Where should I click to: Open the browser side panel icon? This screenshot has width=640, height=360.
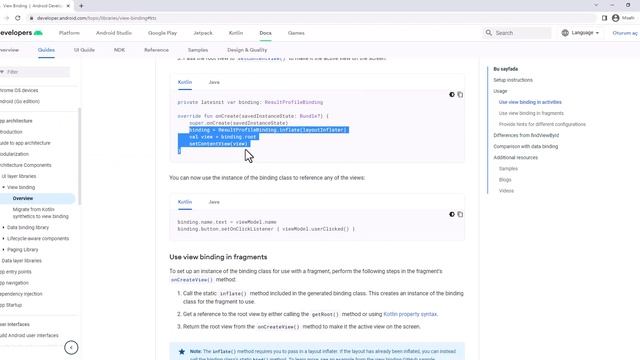(604, 18)
